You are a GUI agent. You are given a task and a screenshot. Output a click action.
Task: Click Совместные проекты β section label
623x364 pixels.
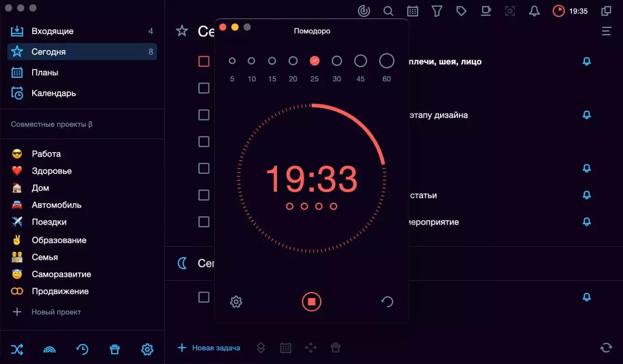tap(52, 124)
